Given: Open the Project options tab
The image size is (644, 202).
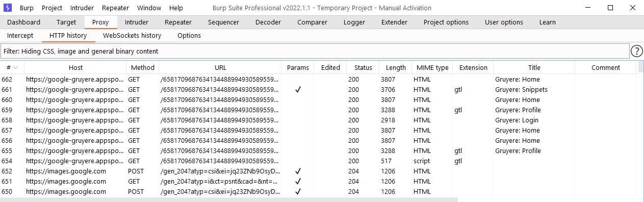Looking at the screenshot, I should 446,22.
